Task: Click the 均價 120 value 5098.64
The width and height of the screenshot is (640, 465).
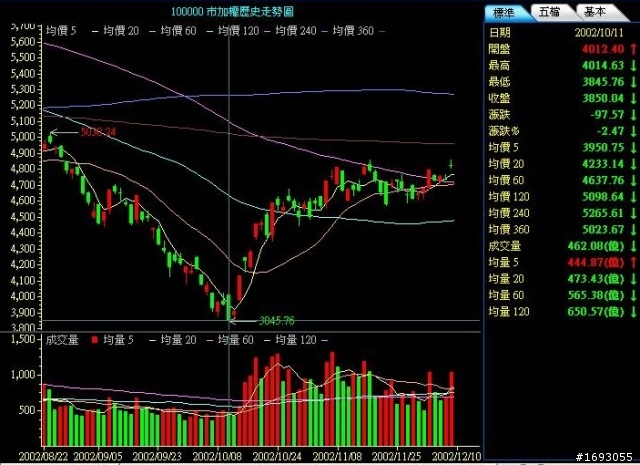Action: [x=603, y=197]
